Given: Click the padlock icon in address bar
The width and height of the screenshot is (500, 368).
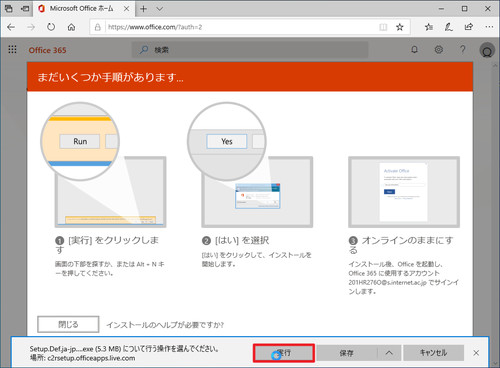Looking at the screenshot, I should click(x=97, y=27).
